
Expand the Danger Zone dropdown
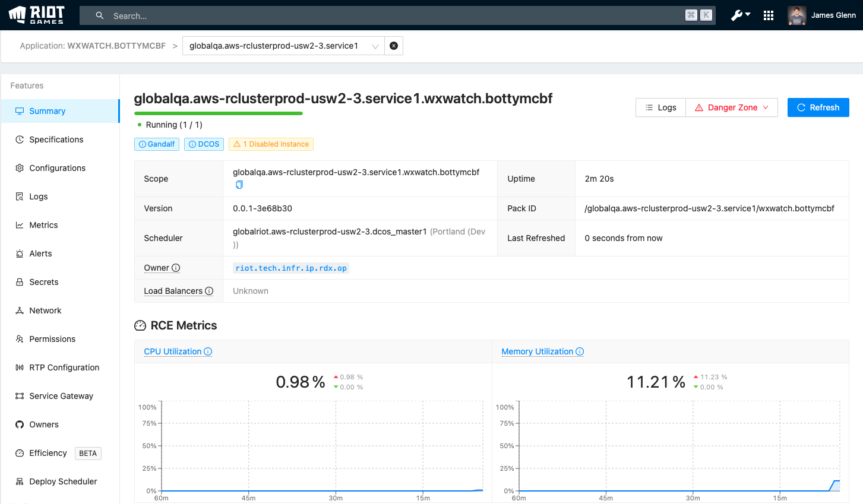(x=732, y=107)
